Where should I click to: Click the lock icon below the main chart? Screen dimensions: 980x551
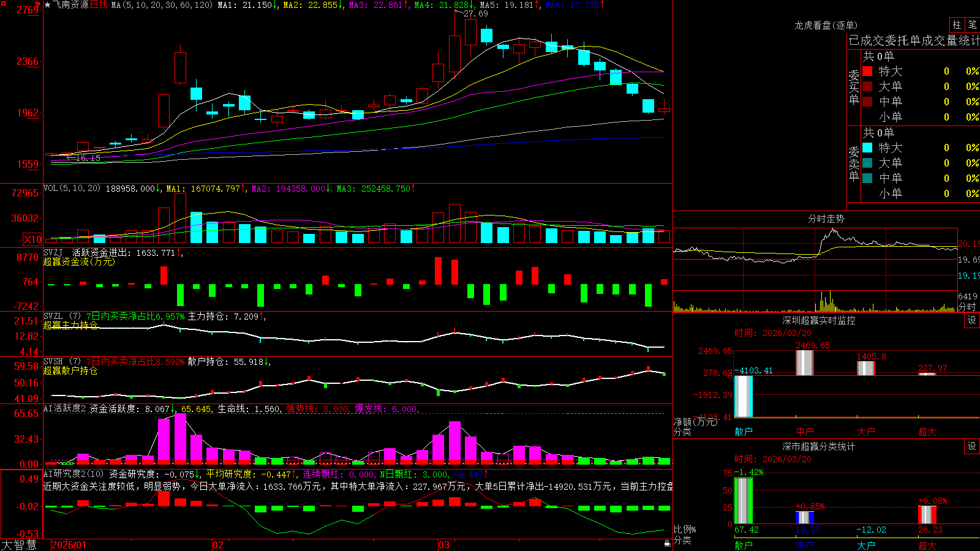pyautogui.click(x=667, y=543)
